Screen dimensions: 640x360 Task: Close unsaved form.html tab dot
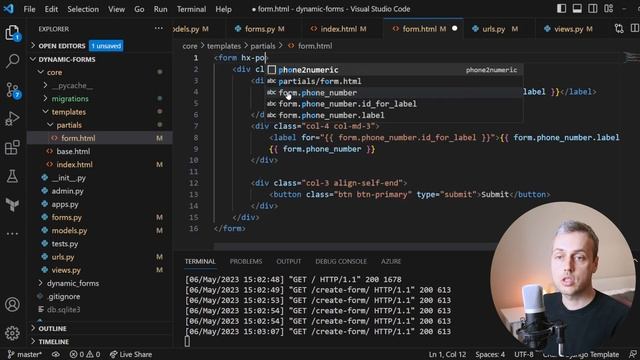coord(455,29)
